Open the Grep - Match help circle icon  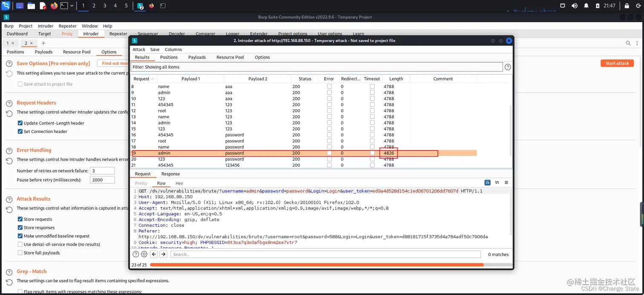(9, 272)
